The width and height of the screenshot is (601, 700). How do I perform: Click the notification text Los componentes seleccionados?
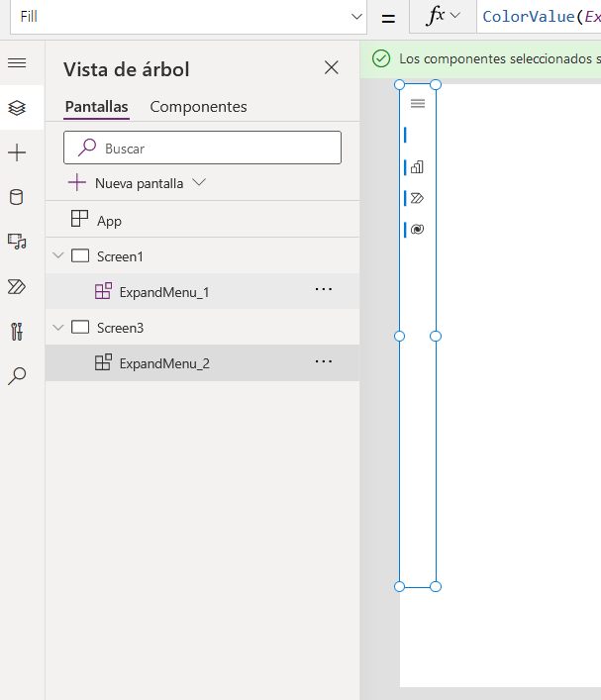click(x=500, y=59)
